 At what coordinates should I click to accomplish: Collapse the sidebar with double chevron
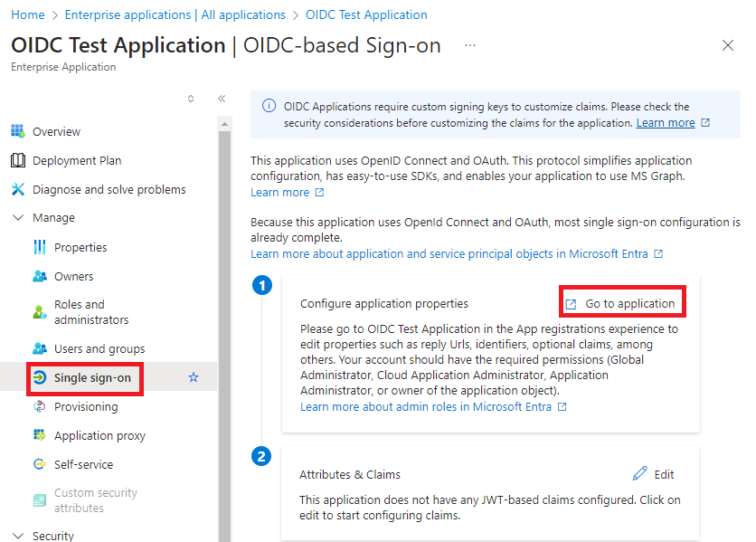pyautogui.click(x=222, y=99)
